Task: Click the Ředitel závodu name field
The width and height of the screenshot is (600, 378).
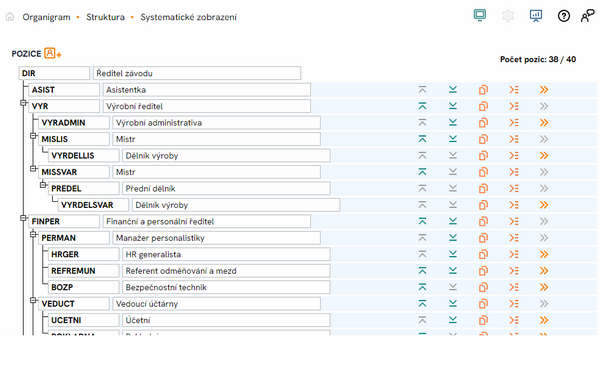Action: click(x=197, y=73)
